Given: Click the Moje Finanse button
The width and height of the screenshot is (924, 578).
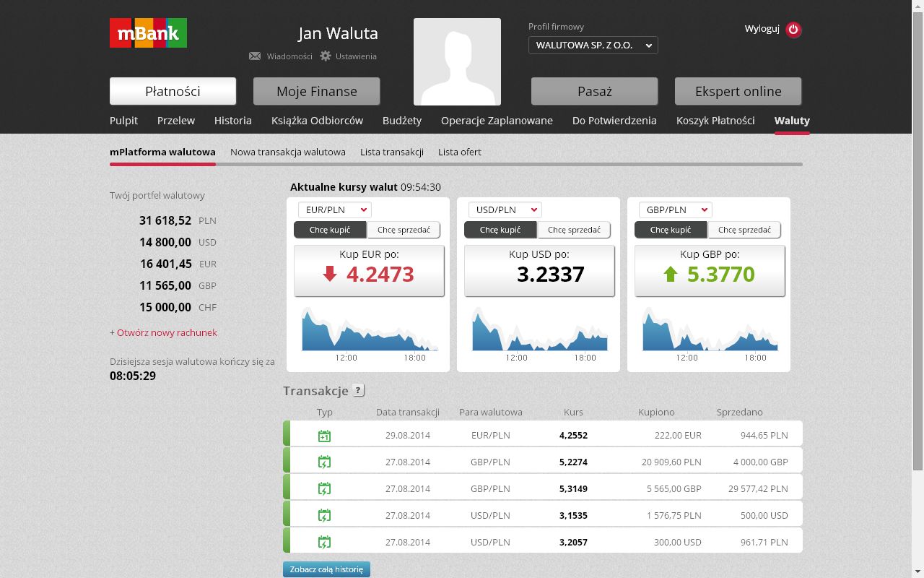Looking at the screenshot, I should coord(317,91).
